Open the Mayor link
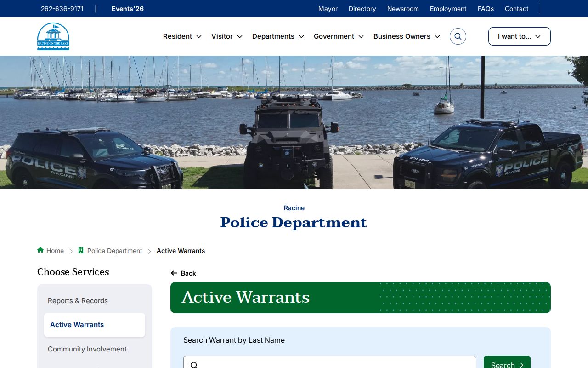The image size is (588, 368). [328, 9]
